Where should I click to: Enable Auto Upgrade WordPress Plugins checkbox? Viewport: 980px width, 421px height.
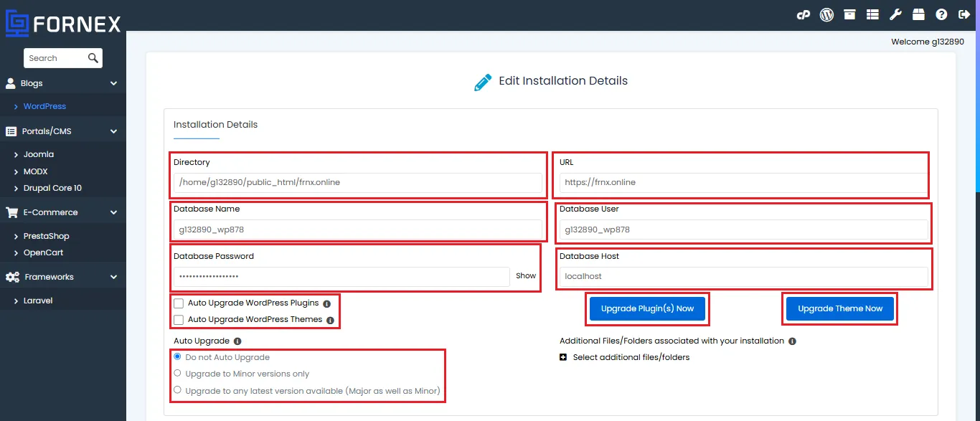click(179, 303)
